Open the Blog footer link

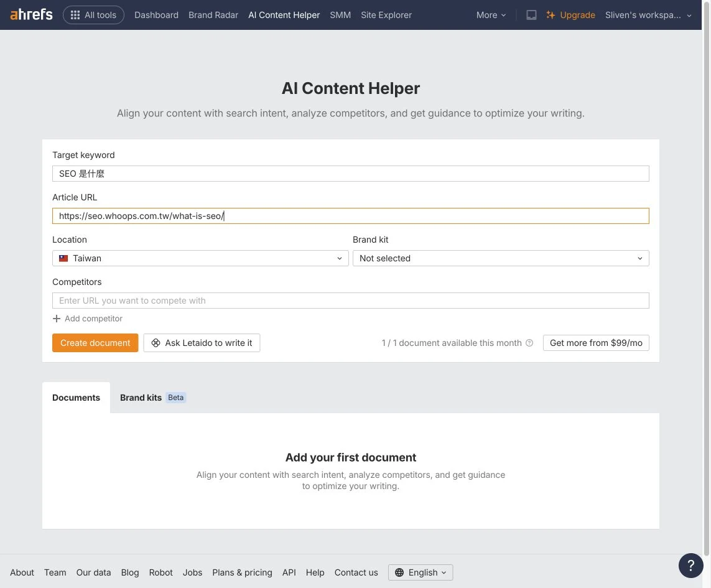129,572
